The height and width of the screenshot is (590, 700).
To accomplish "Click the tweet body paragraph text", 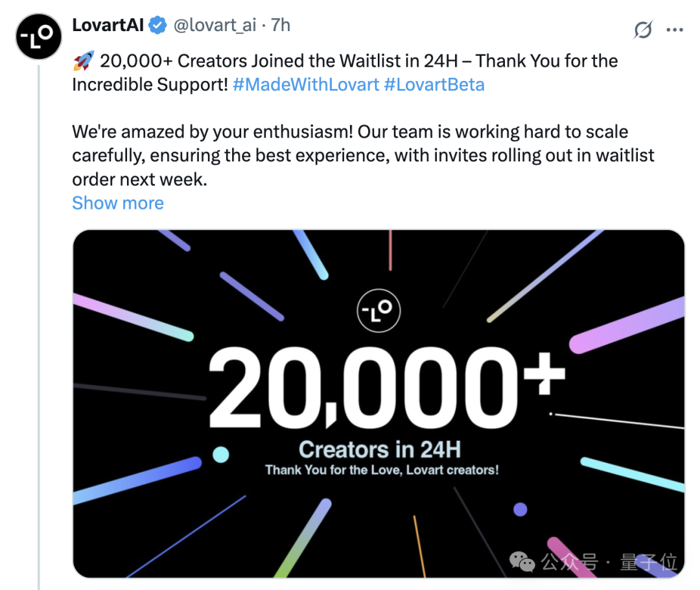I will pos(364,156).
